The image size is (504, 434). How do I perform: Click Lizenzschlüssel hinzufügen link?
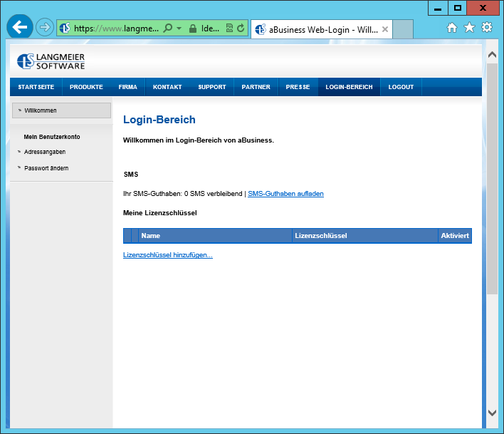pos(168,255)
